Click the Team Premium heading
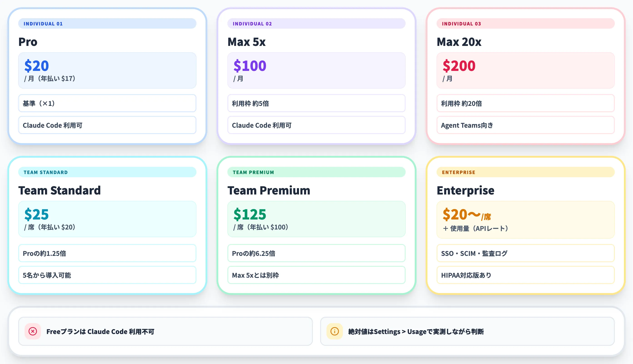Viewport: 633px width, 364px height. pyautogui.click(x=269, y=190)
